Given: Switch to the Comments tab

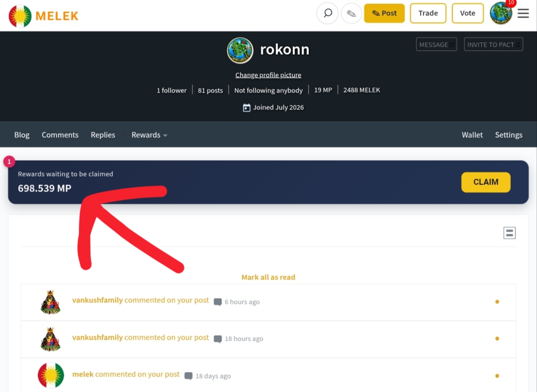Looking at the screenshot, I should [60, 135].
